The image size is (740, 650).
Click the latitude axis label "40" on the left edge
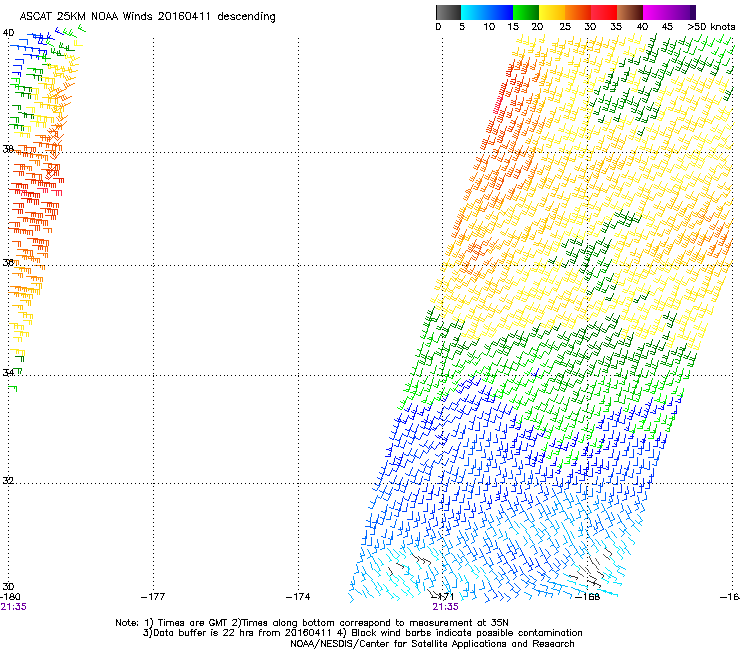click(x=8, y=33)
